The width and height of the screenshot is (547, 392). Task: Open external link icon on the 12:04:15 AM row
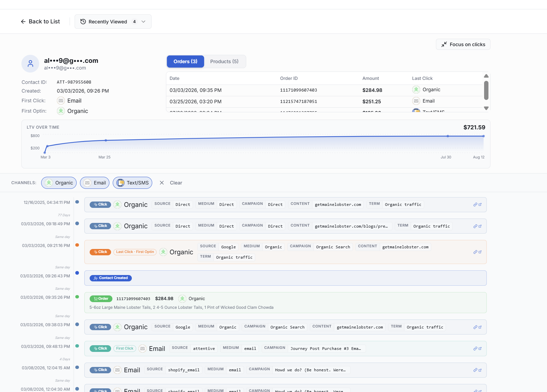[x=480, y=370]
